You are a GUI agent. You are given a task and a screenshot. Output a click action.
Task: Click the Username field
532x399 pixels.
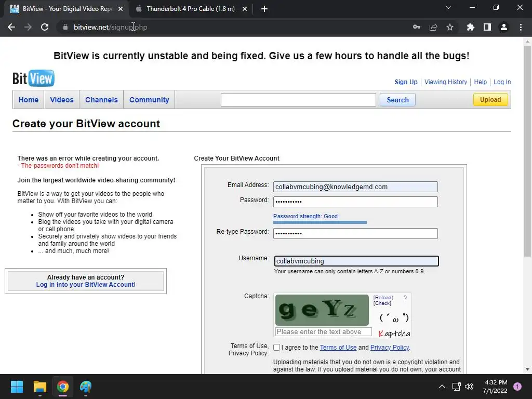click(x=356, y=261)
